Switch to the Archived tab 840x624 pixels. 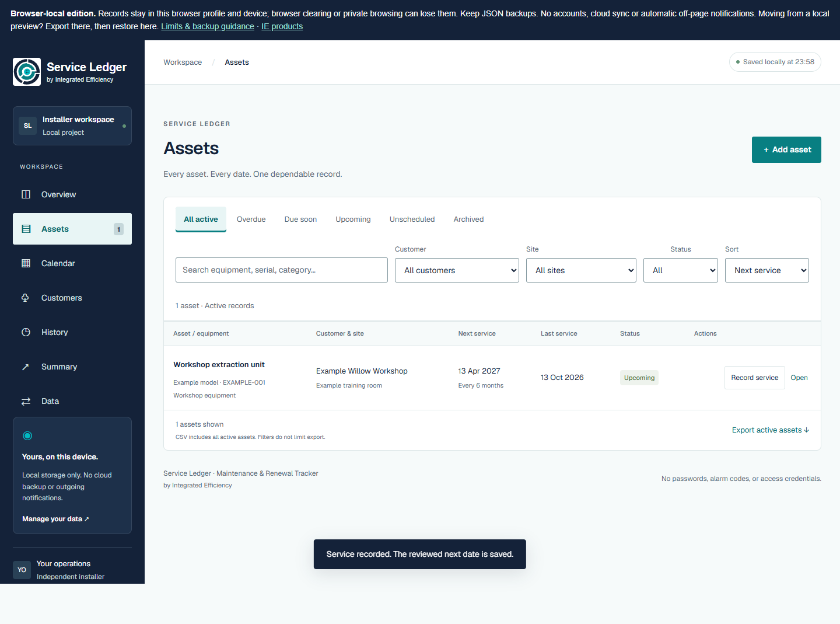[469, 219]
